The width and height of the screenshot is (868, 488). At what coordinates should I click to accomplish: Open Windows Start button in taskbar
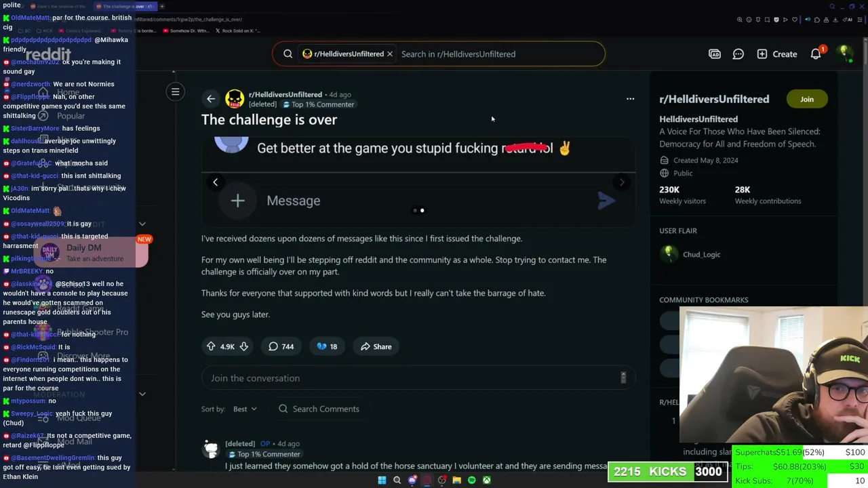coord(382,480)
